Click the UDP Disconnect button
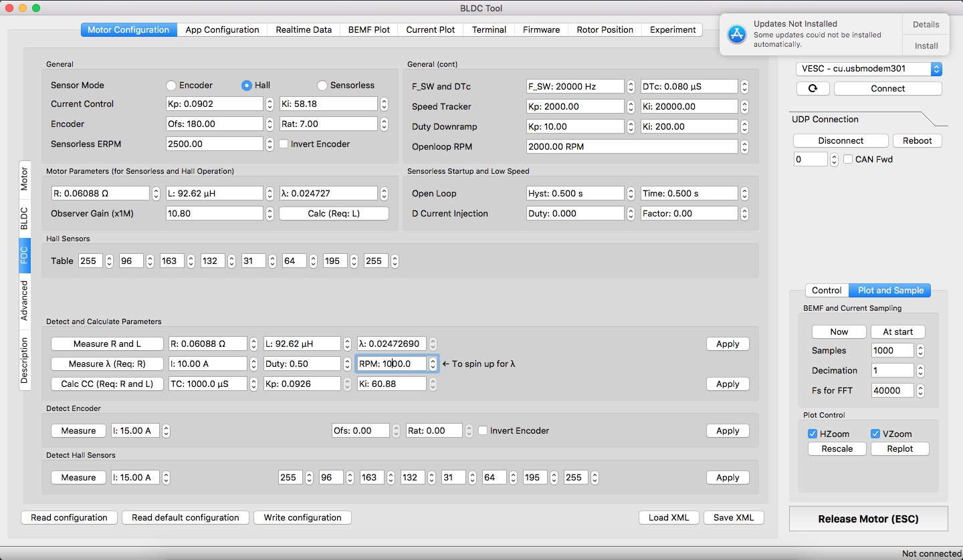This screenshot has width=963, height=560. [841, 140]
